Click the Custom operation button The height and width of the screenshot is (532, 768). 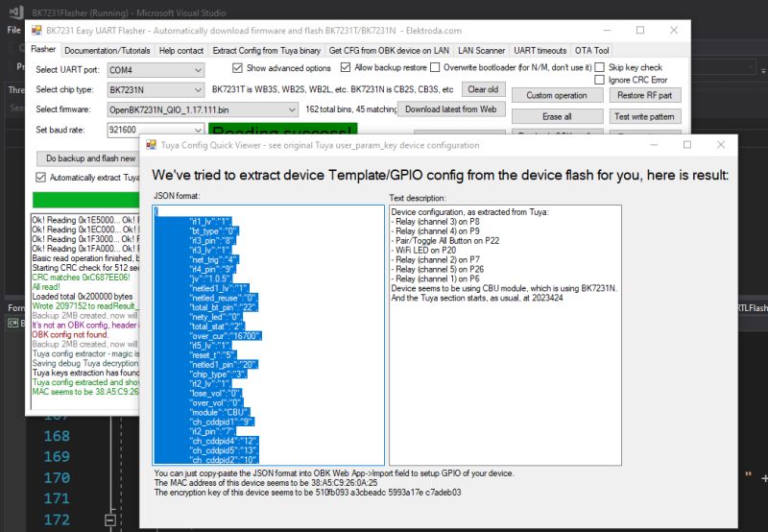[557, 95]
